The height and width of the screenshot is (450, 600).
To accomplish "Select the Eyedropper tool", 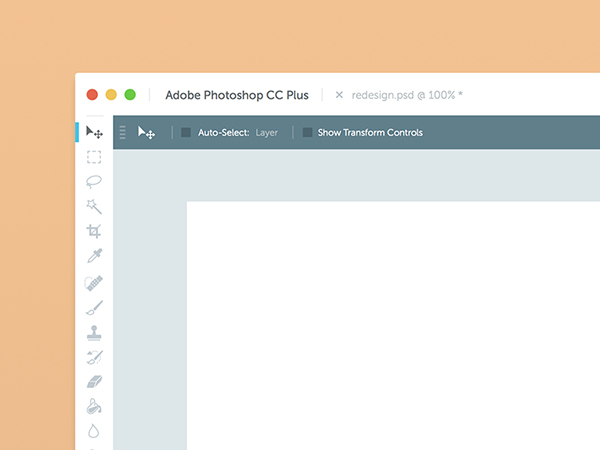I will [x=95, y=256].
